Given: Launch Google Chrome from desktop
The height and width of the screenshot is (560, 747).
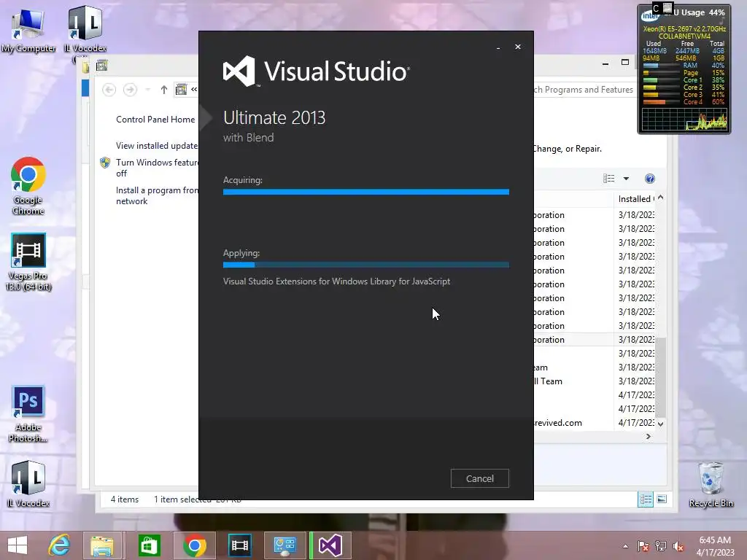Looking at the screenshot, I should tap(28, 186).
